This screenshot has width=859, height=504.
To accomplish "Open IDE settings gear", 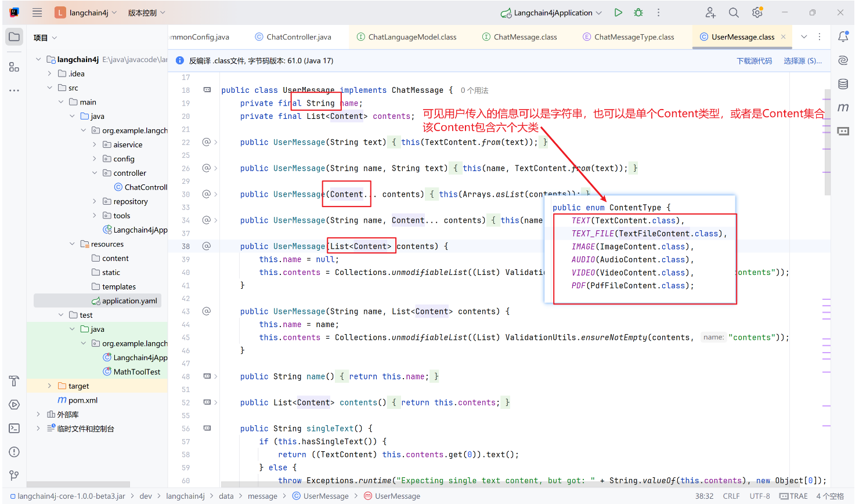I will click(757, 12).
